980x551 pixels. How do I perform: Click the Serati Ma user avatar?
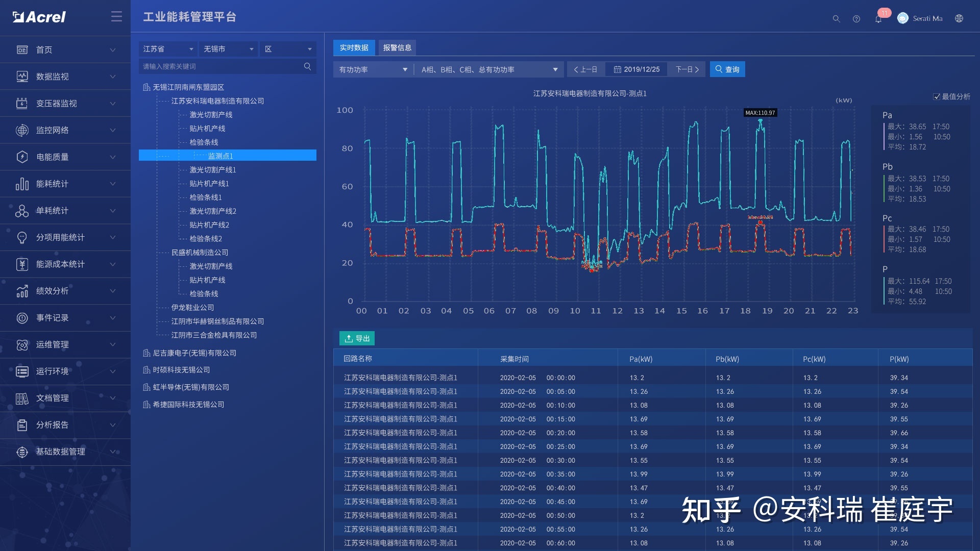coord(903,18)
